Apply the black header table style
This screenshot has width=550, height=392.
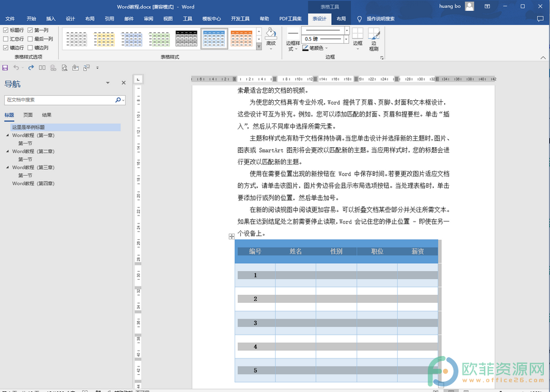click(186, 38)
